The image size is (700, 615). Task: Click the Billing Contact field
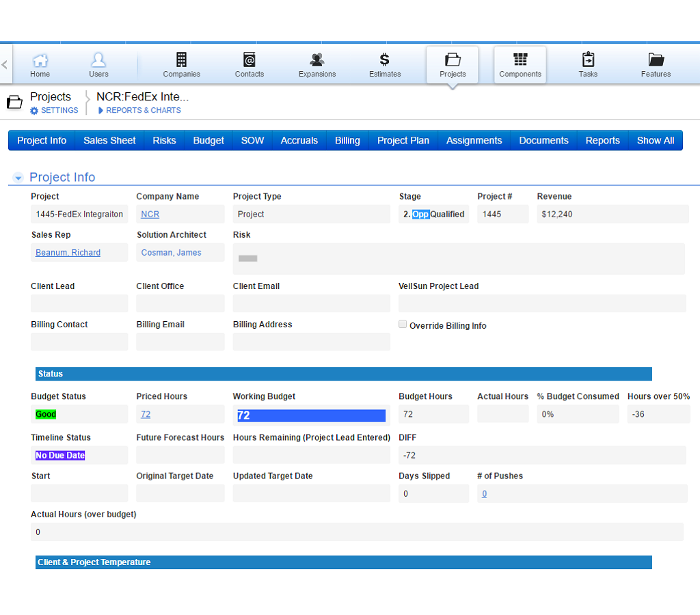[79, 342]
